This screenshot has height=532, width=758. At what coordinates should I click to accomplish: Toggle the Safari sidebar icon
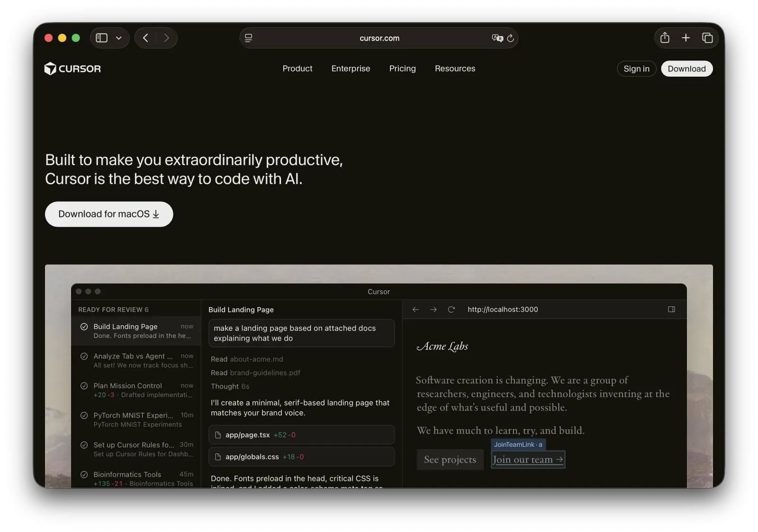click(x=101, y=38)
